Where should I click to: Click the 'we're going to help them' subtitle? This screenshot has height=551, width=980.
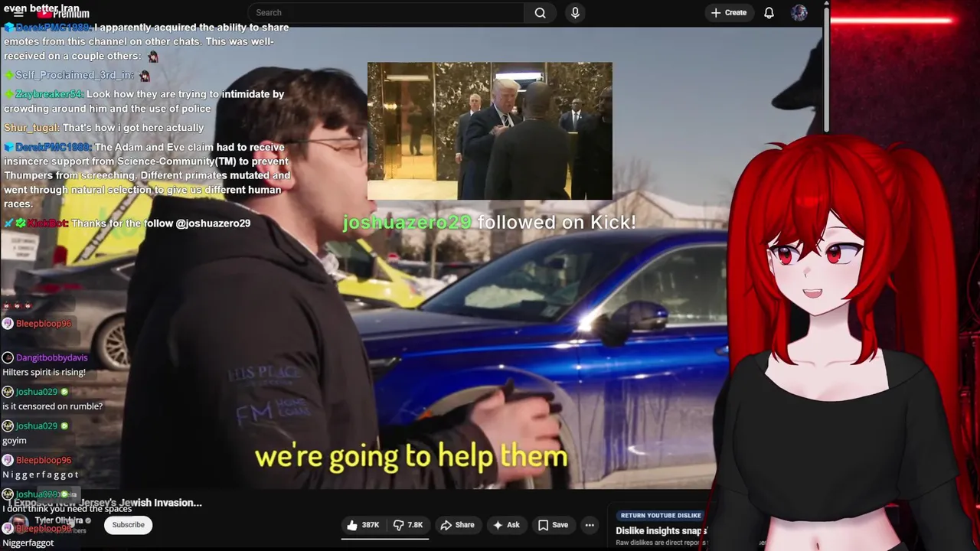click(x=411, y=457)
